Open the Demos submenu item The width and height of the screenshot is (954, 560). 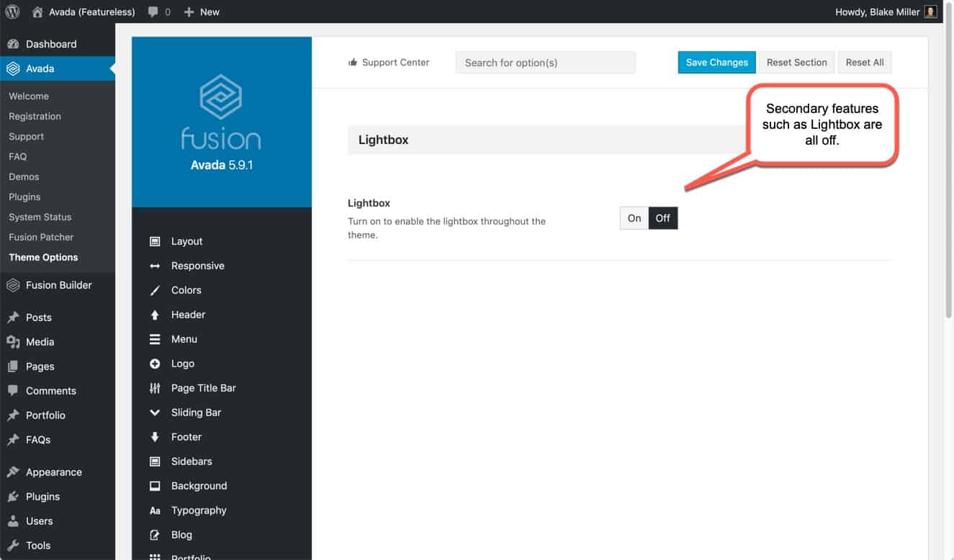[x=24, y=176]
